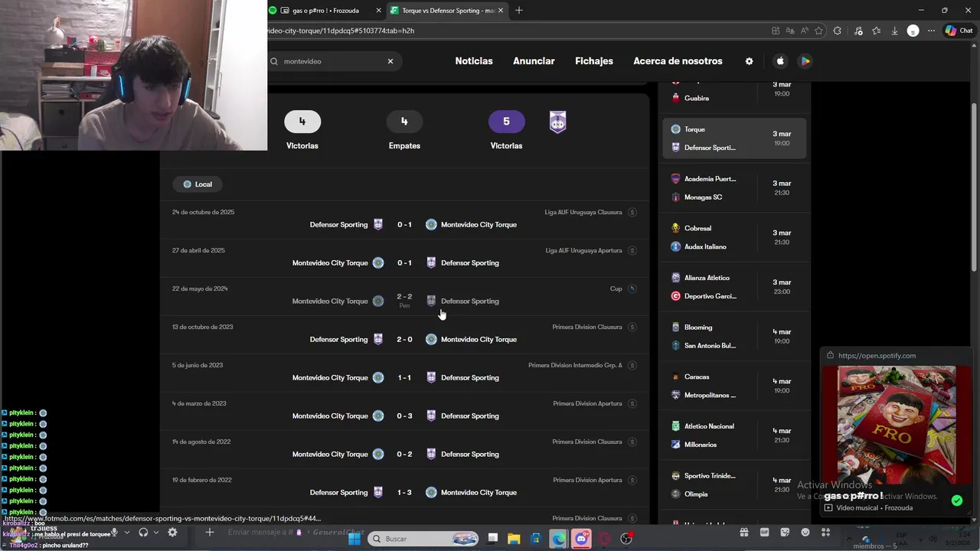Open Acerca de nosotros menu

pos(678,61)
